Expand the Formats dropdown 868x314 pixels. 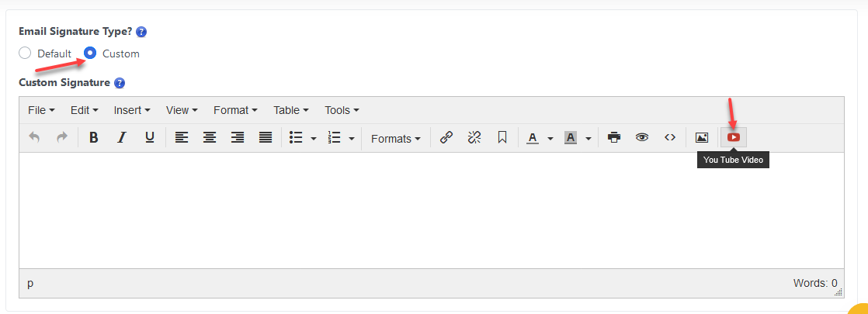396,139
